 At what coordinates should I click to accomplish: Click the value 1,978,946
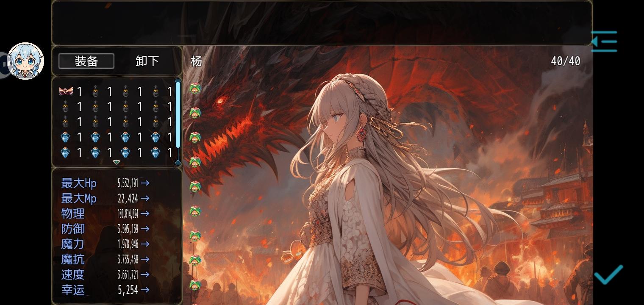pyautogui.click(x=128, y=244)
